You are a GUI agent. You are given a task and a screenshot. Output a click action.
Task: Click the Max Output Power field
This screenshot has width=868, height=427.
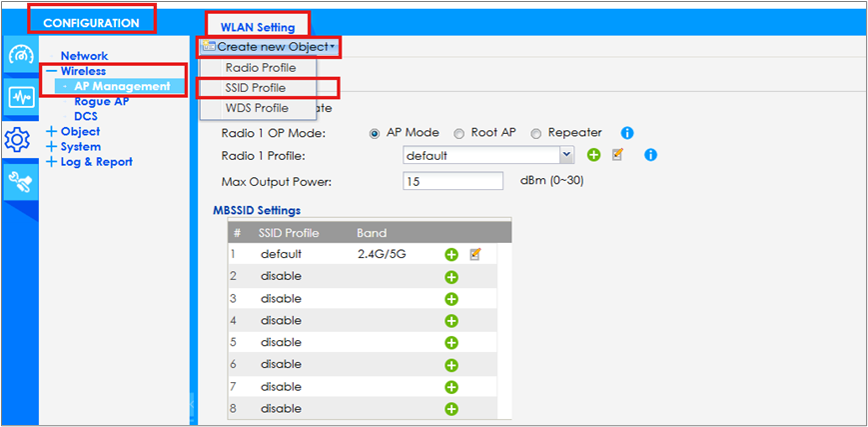click(452, 181)
